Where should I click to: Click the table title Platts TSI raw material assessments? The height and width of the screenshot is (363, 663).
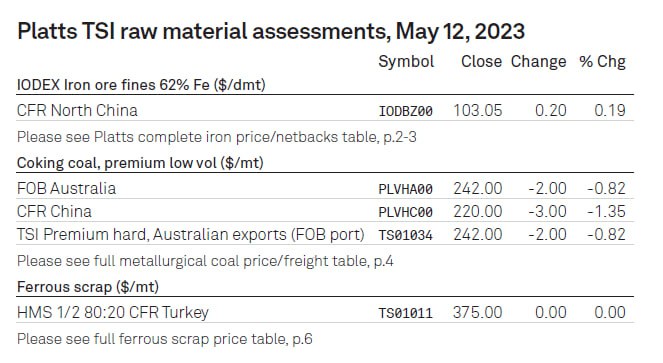271,32
